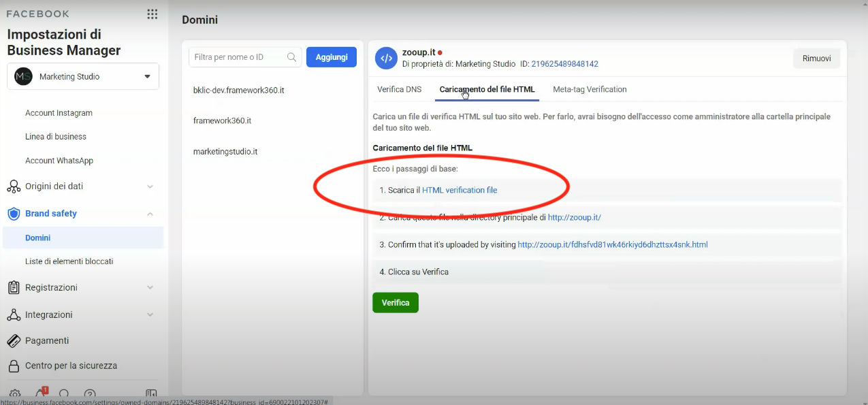This screenshot has width=868, height=405.
Task: Click the Aggiungi button
Action: pos(332,57)
